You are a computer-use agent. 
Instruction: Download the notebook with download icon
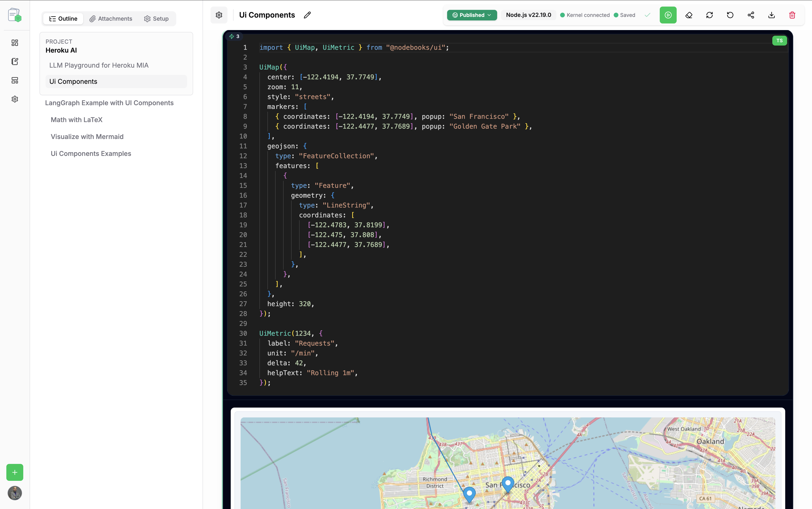(771, 15)
